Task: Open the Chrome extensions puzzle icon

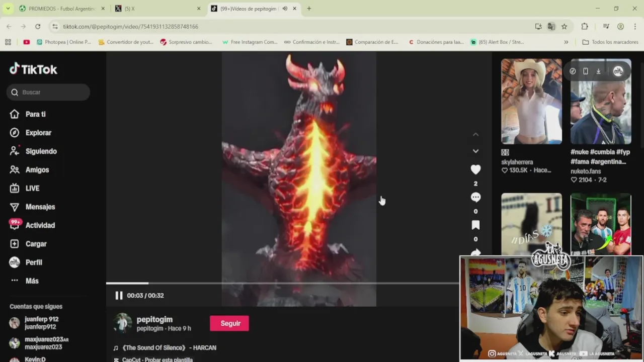Action: (x=584, y=26)
